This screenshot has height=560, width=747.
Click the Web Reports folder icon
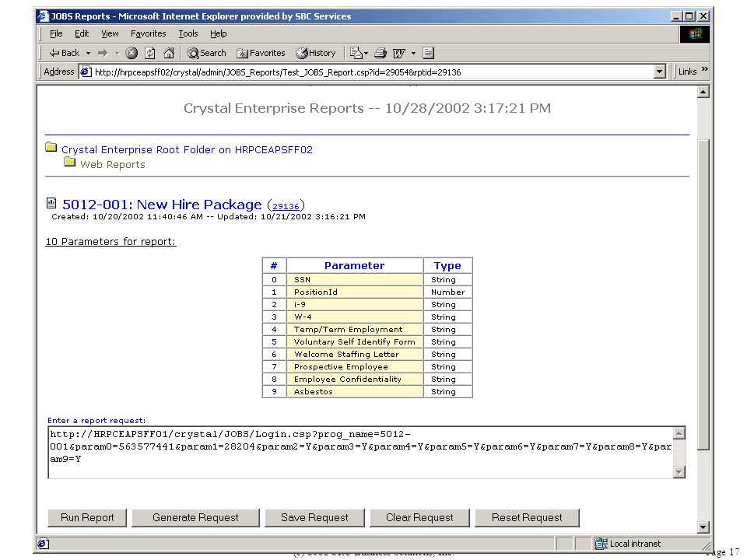[x=69, y=162]
